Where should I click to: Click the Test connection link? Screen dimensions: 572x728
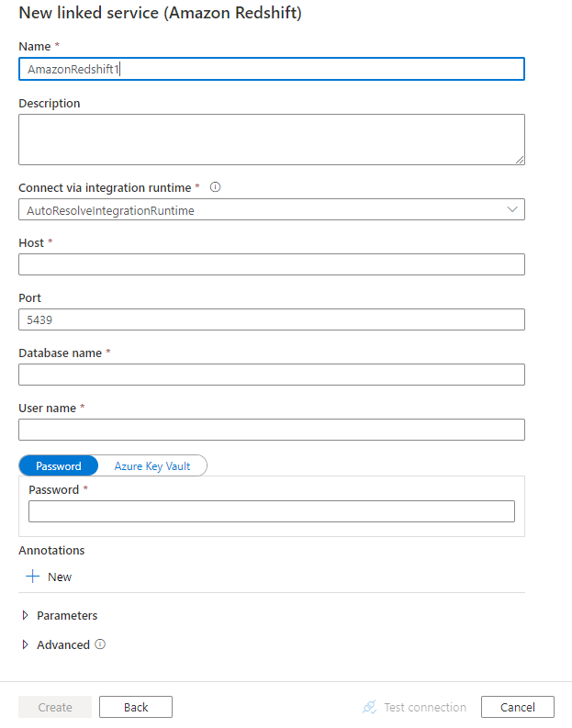[425, 707]
